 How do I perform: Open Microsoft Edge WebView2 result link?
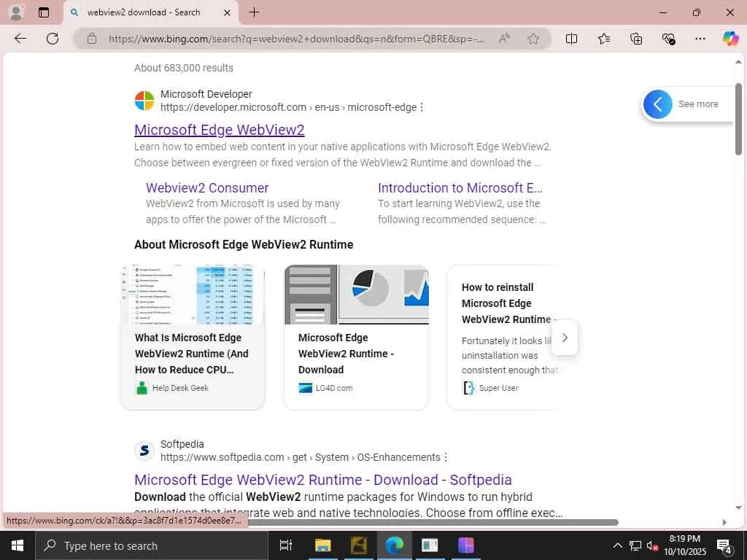click(x=219, y=130)
